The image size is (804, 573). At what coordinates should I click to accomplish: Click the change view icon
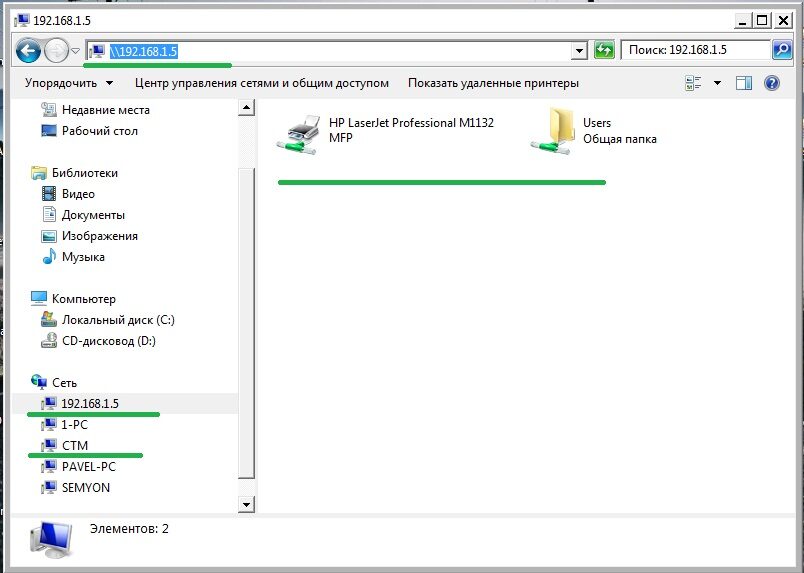[x=693, y=83]
